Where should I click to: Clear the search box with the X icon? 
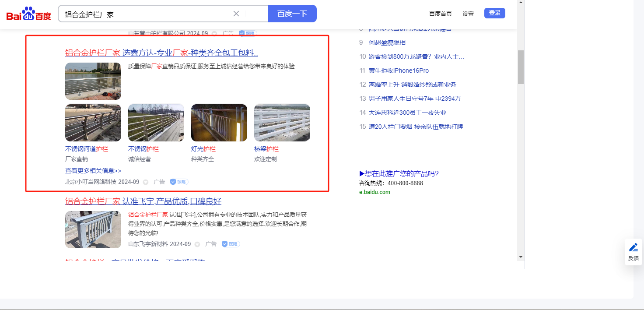click(236, 14)
